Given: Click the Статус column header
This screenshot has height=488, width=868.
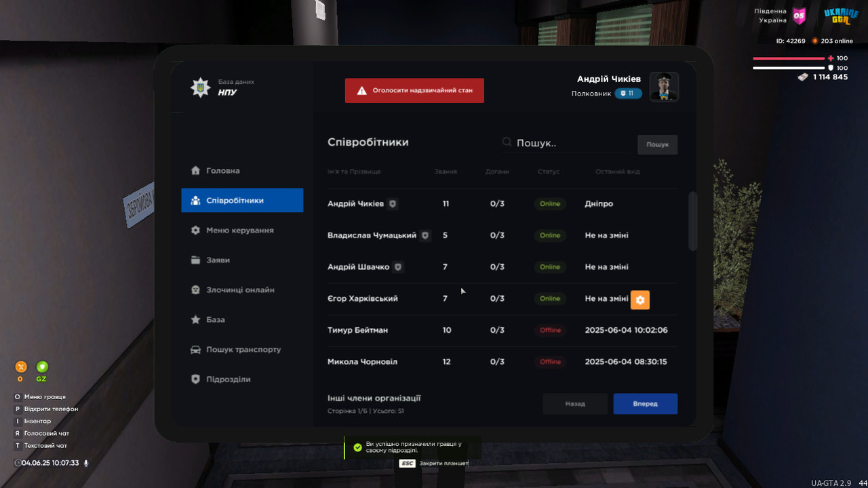Looking at the screenshot, I should [x=549, y=171].
